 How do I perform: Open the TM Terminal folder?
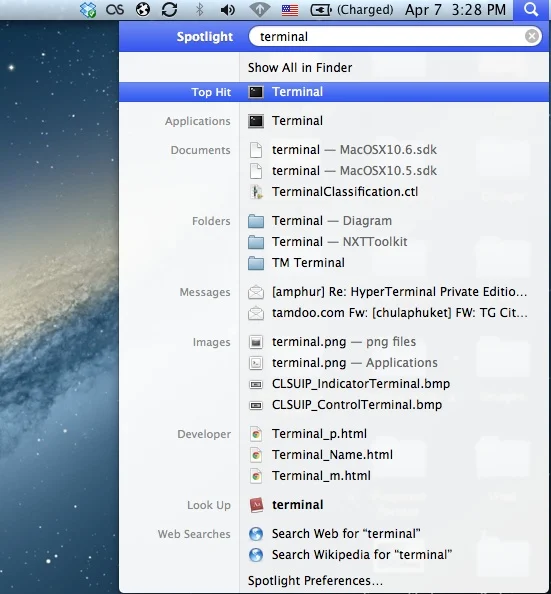[308, 263]
